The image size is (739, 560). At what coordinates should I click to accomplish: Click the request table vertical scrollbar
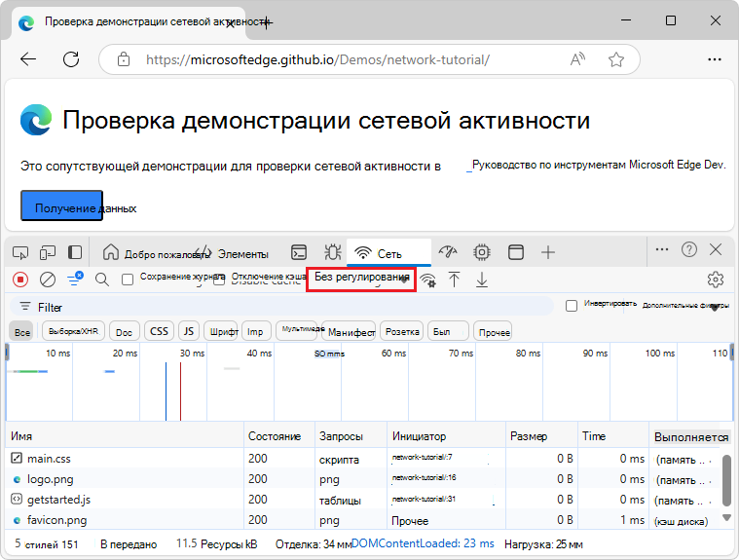[x=726, y=481]
